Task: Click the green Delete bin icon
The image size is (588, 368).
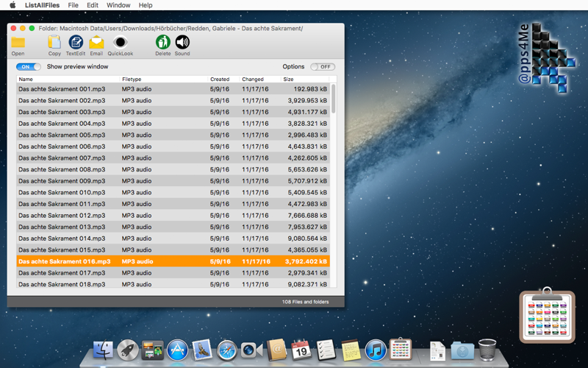Action: (163, 42)
